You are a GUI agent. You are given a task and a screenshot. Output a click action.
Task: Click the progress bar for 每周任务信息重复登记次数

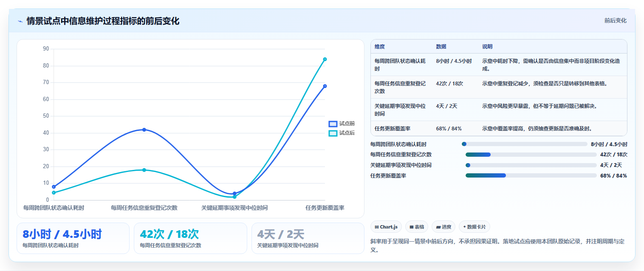(531, 155)
